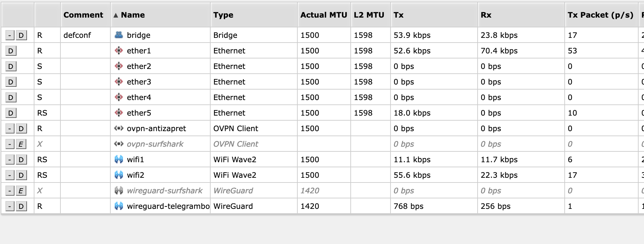
Task: Enable ovpn-surfshark using the E button
Action: pos(21,144)
